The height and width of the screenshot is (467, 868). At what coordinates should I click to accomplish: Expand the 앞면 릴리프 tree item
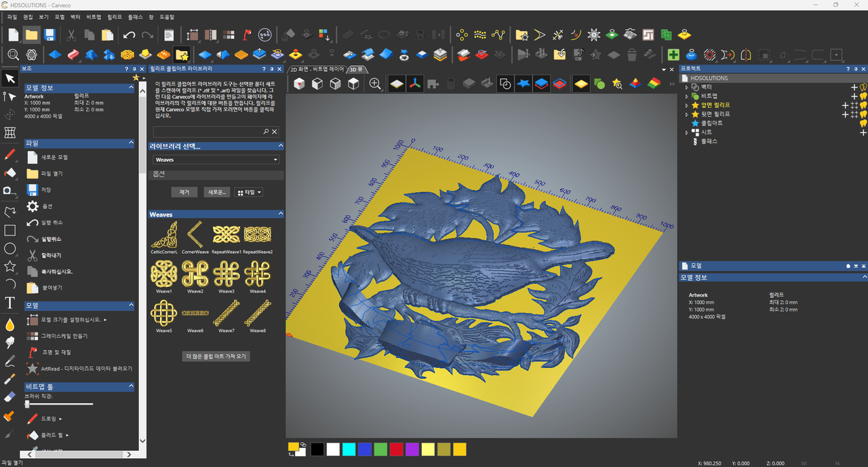click(x=686, y=105)
